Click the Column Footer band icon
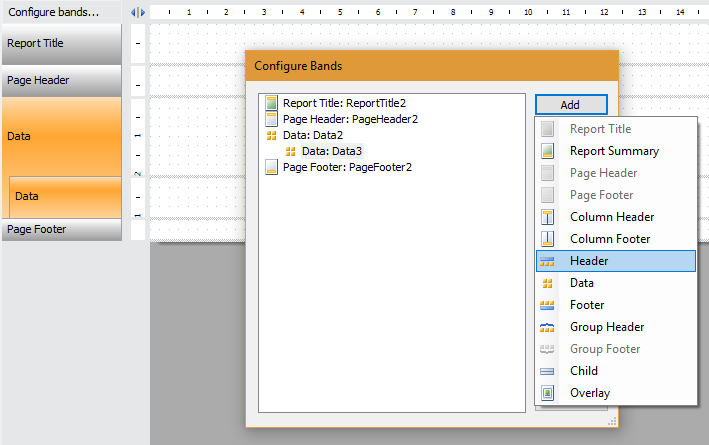 coord(547,239)
